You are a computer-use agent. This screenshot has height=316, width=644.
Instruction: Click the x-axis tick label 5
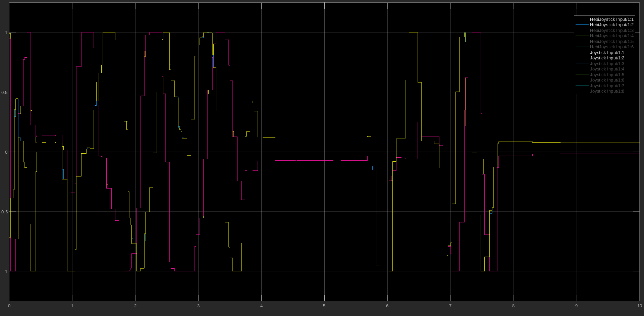click(x=324, y=306)
